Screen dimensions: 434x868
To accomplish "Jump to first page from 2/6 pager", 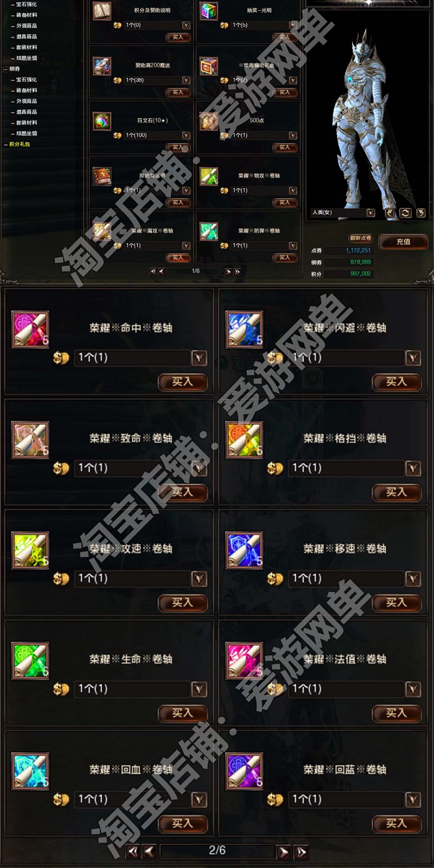I will (133, 852).
